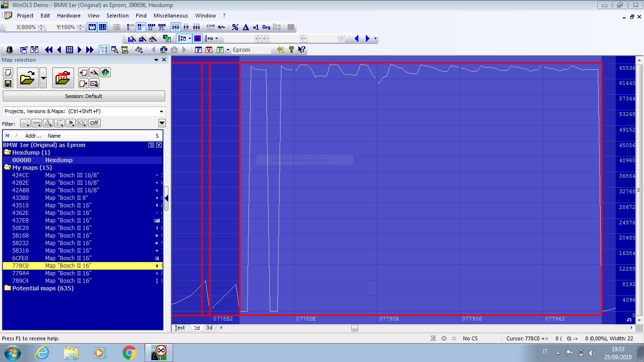Switch to the 3d view tab
The height and width of the screenshot is (362, 644).
click(x=209, y=328)
